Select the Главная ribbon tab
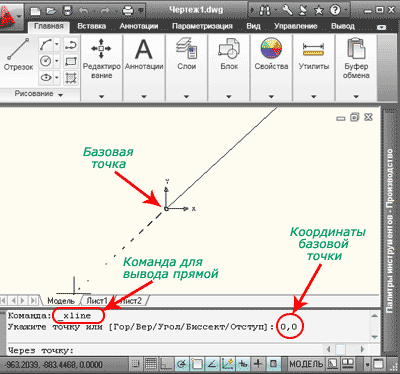 click(x=49, y=26)
